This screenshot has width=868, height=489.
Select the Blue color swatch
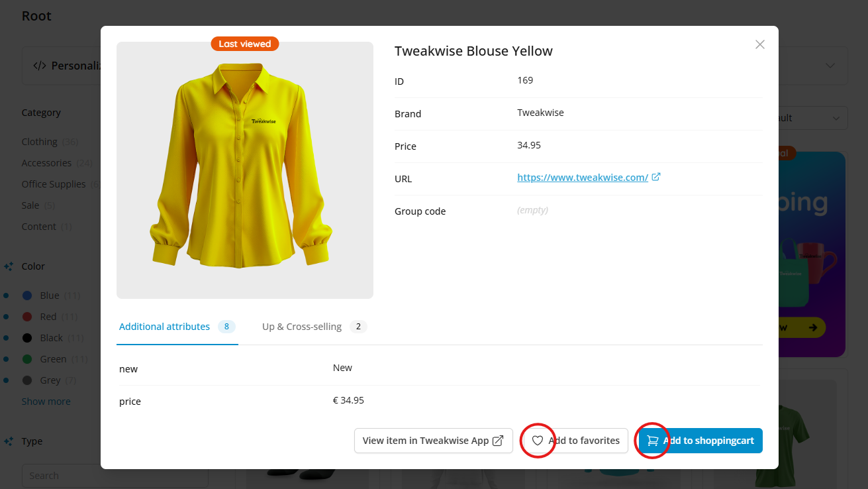click(27, 296)
